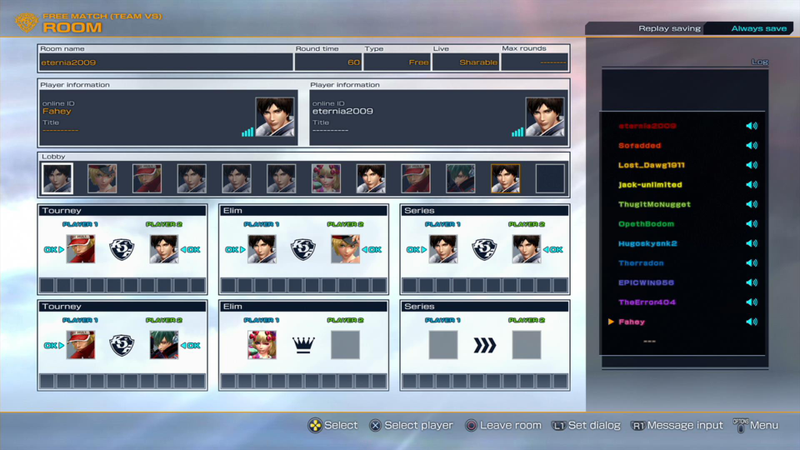This screenshot has width=800, height=450.
Task: Open bottom Tourney panel header
Action: [x=122, y=306]
